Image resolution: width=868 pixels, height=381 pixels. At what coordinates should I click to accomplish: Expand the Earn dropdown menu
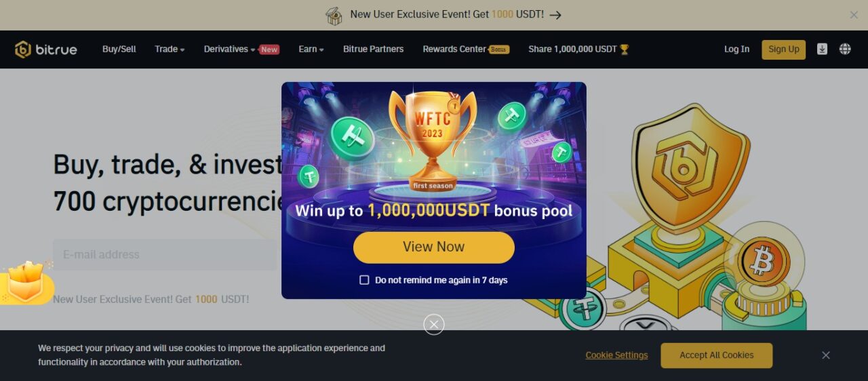[311, 49]
